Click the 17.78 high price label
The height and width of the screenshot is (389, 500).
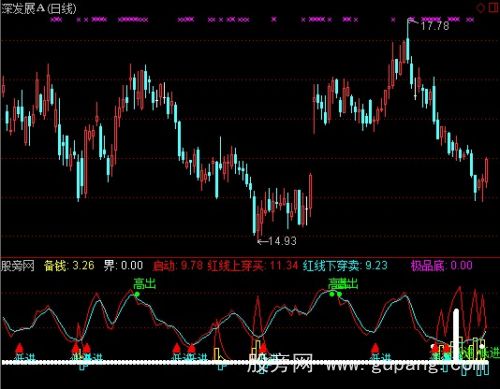[435, 26]
